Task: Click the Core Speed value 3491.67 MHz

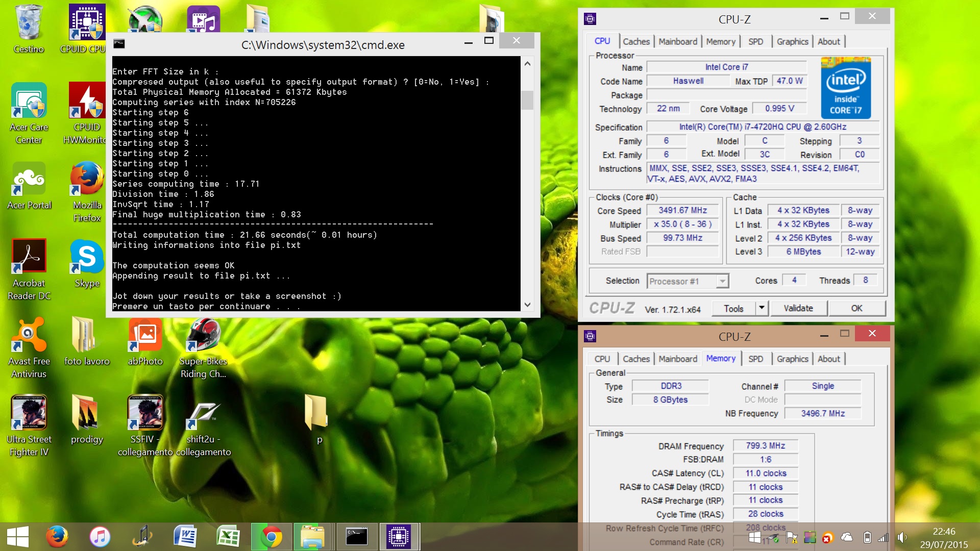Action: 682,210
